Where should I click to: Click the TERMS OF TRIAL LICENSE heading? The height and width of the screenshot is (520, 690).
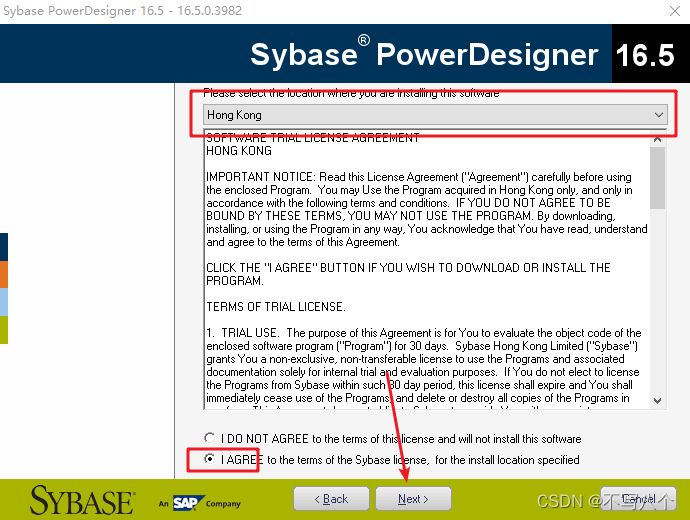coord(276,307)
